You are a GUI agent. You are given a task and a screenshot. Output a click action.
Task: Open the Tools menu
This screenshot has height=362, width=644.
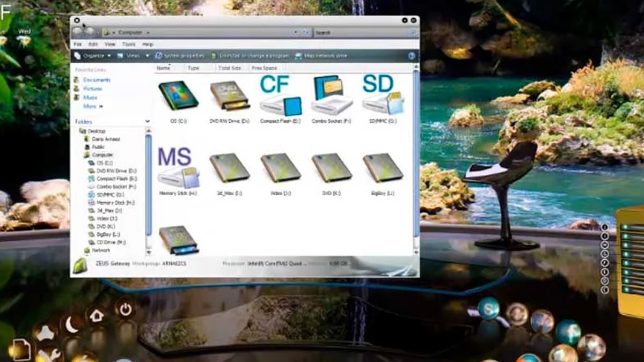(x=128, y=44)
